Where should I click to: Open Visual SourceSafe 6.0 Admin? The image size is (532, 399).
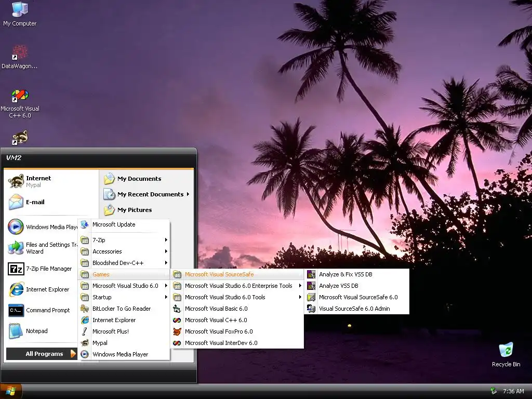pyautogui.click(x=356, y=309)
